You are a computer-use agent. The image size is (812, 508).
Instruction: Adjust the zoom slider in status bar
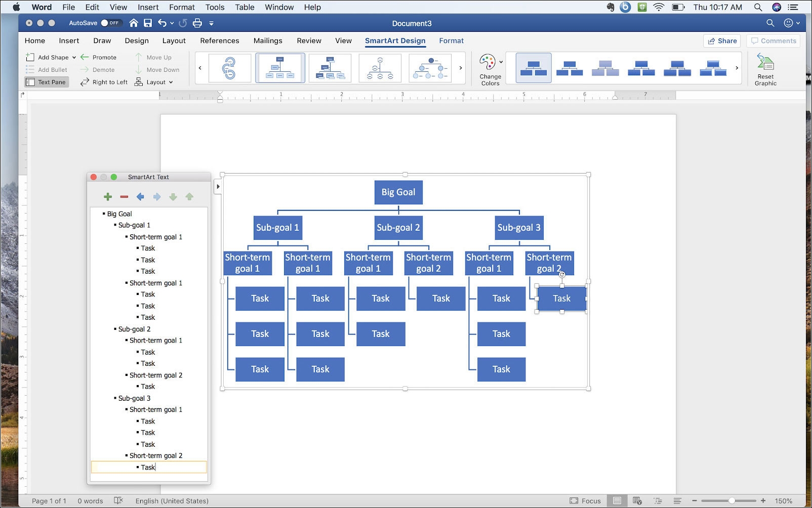[732, 501]
